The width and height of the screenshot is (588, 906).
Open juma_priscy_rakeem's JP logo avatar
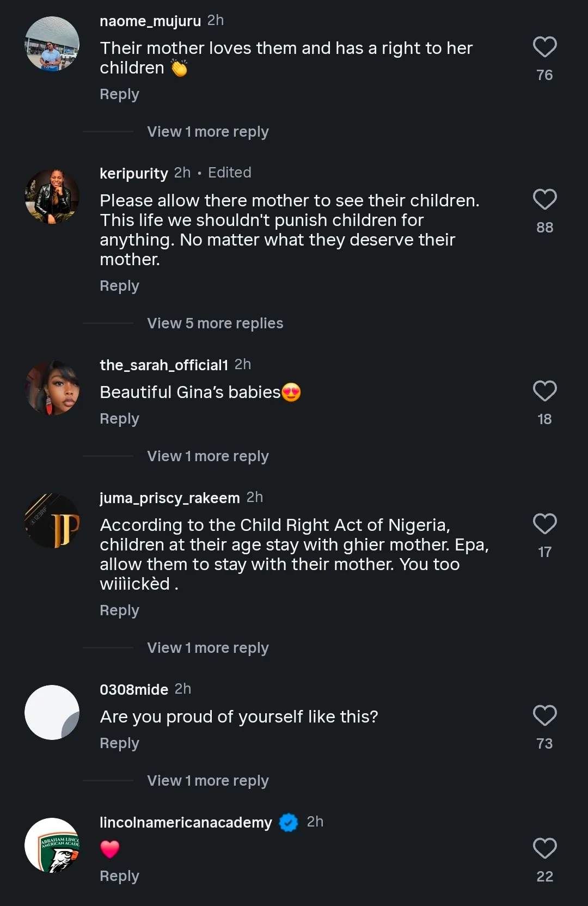point(52,521)
